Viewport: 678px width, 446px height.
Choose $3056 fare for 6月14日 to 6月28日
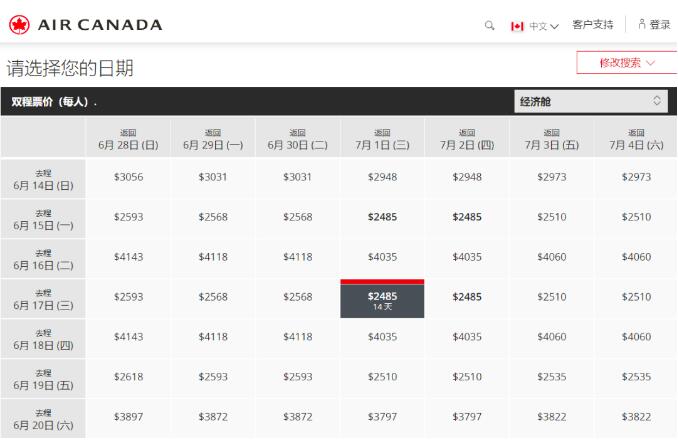pos(128,177)
